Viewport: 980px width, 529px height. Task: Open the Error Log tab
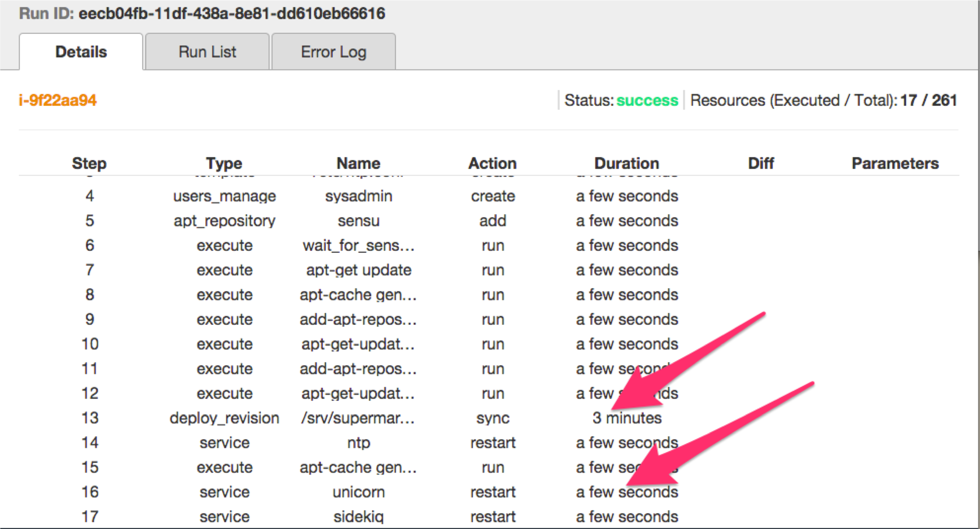coord(333,52)
